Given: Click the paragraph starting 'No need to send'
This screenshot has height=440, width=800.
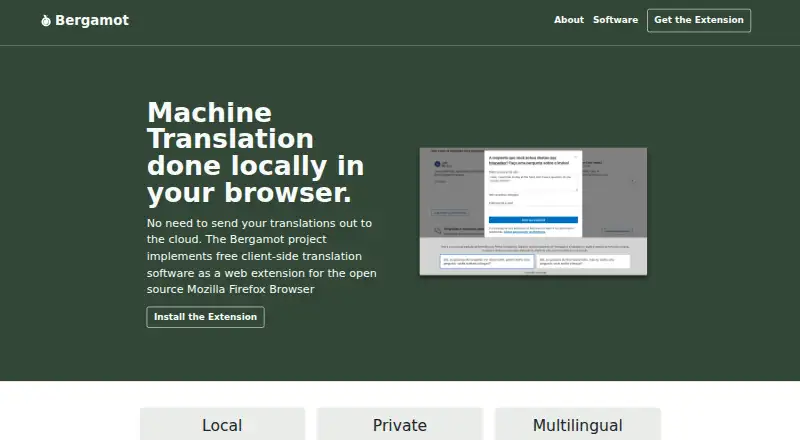Looking at the screenshot, I should (262, 256).
